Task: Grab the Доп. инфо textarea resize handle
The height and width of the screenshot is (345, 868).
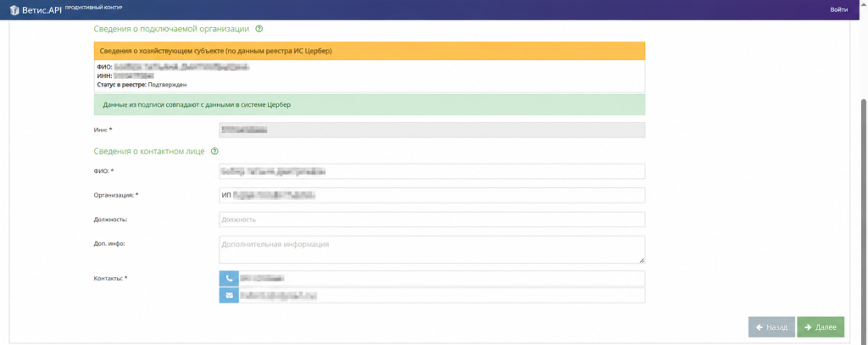Action: click(x=642, y=260)
